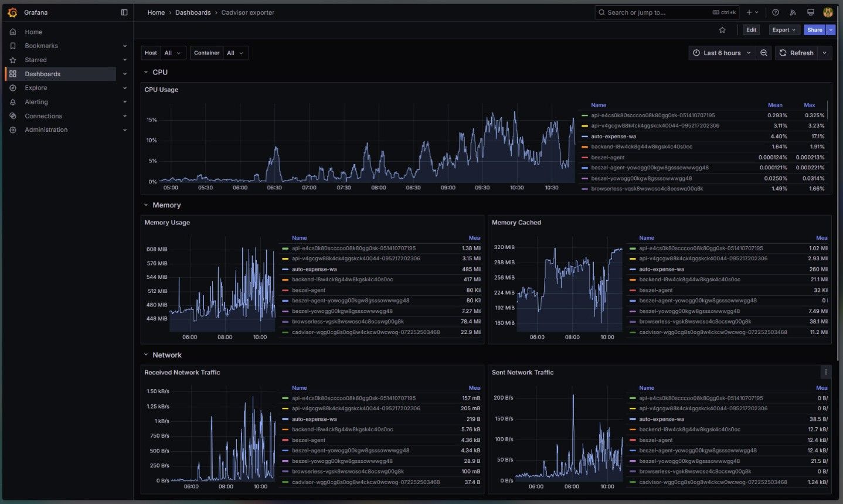This screenshot has height=504, width=843.
Task: Open Alerting from the navigation menu
Action: 36,101
